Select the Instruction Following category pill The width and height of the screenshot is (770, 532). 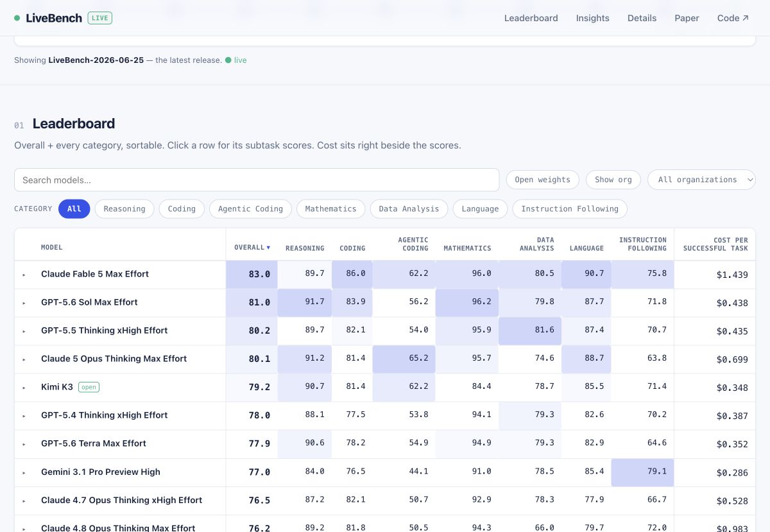(x=570, y=209)
